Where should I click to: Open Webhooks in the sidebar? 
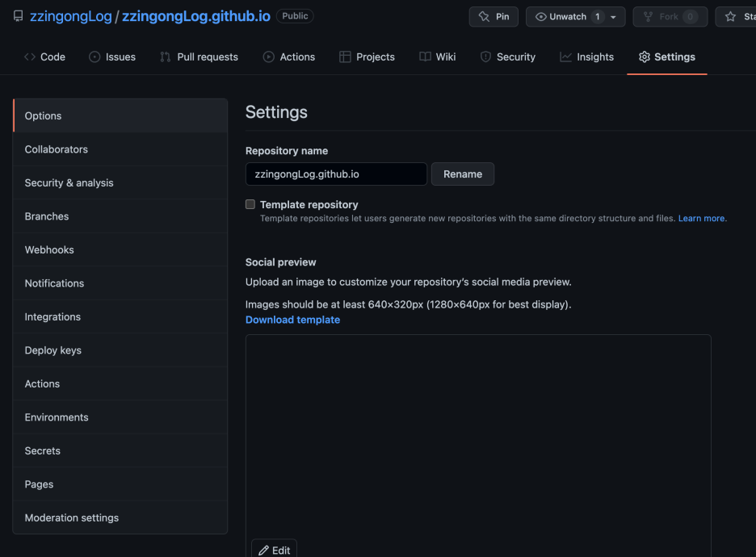(120, 249)
